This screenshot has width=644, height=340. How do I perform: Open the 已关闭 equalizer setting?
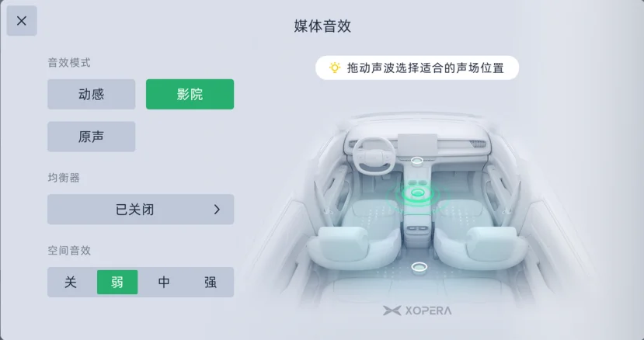(x=141, y=210)
